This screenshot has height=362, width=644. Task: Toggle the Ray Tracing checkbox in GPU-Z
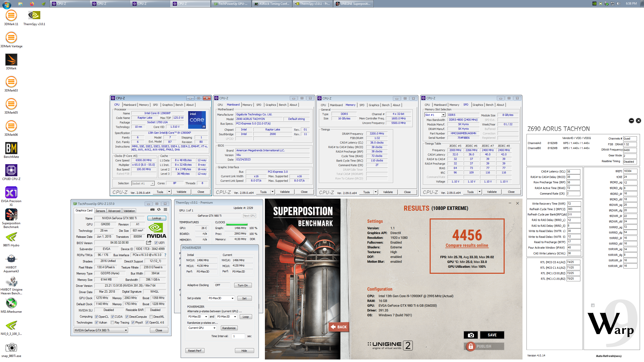pos(112,323)
